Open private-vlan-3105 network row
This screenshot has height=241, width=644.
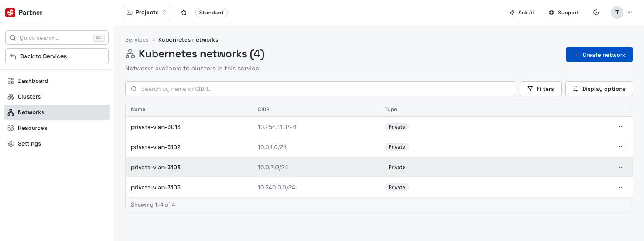pos(379,187)
